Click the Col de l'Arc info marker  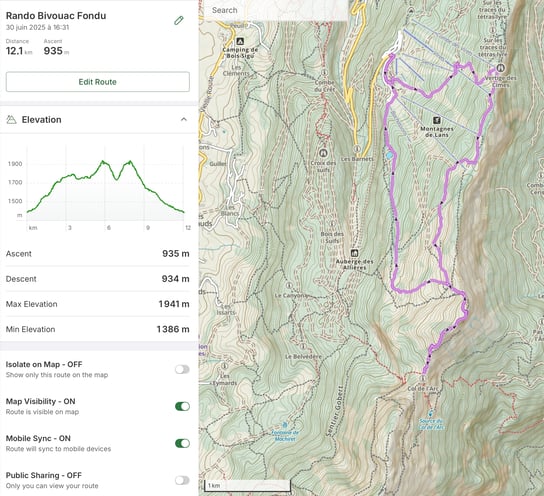coord(423,378)
